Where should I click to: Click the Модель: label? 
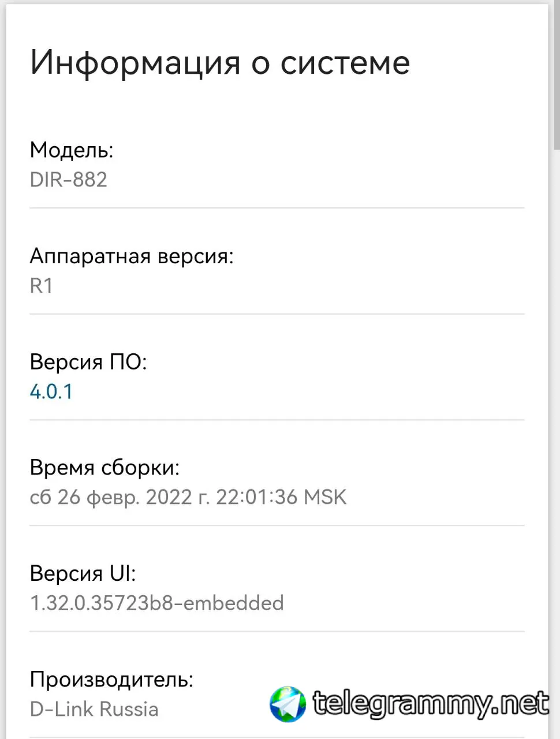point(72,150)
